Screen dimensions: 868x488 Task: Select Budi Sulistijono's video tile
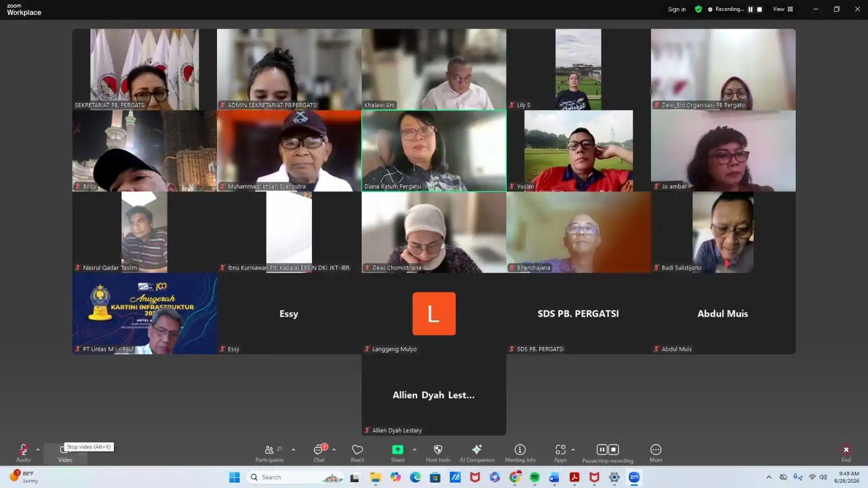tap(723, 232)
